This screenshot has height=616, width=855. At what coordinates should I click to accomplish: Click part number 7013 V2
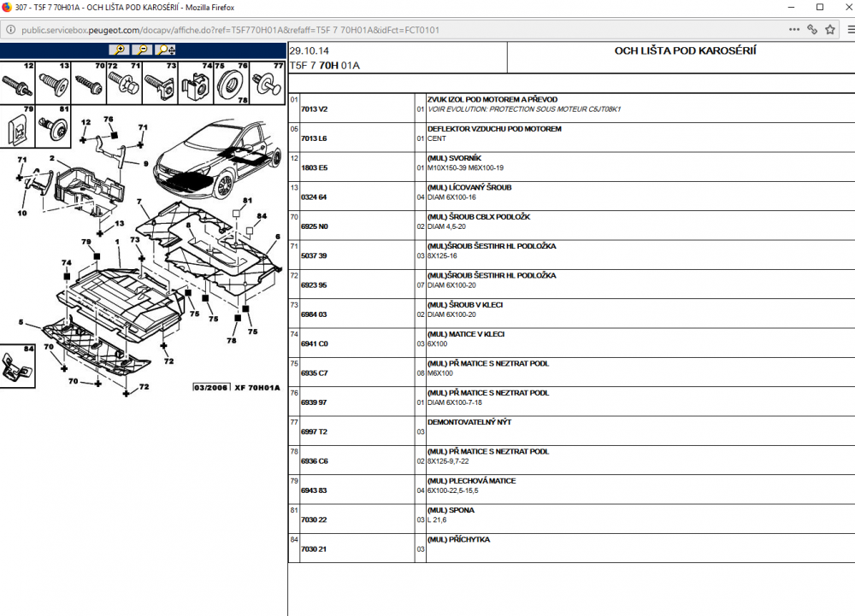tap(314, 109)
